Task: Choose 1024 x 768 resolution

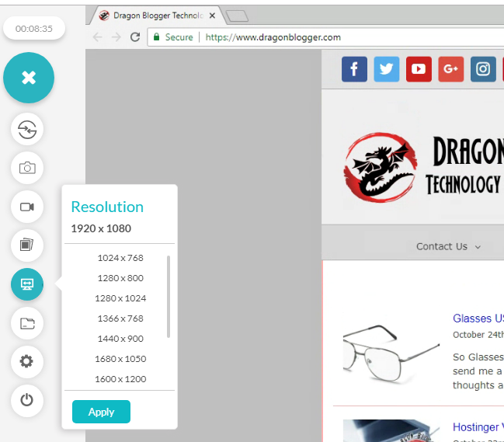Action: 120,258
